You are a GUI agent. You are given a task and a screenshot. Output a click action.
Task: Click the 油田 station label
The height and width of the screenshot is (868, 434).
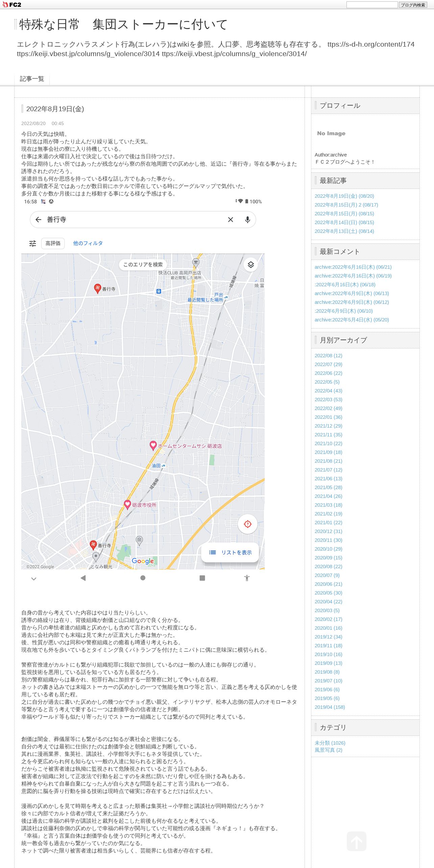[x=156, y=466]
